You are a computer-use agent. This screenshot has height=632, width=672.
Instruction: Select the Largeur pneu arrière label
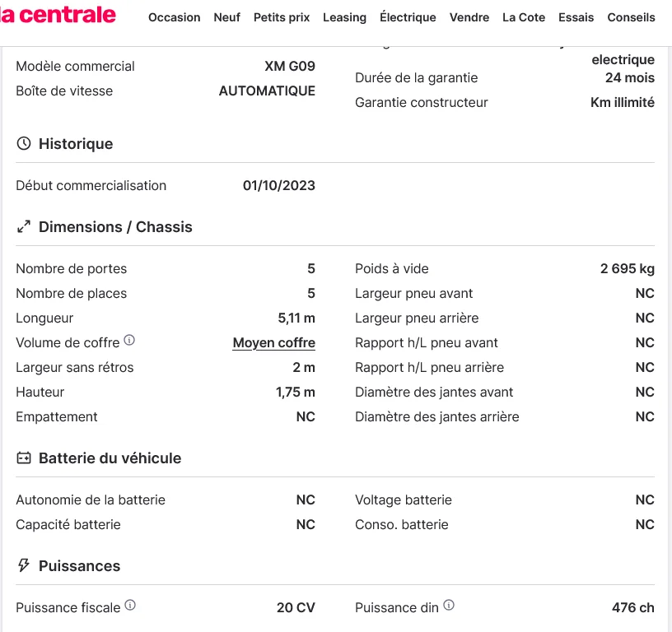(x=417, y=318)
